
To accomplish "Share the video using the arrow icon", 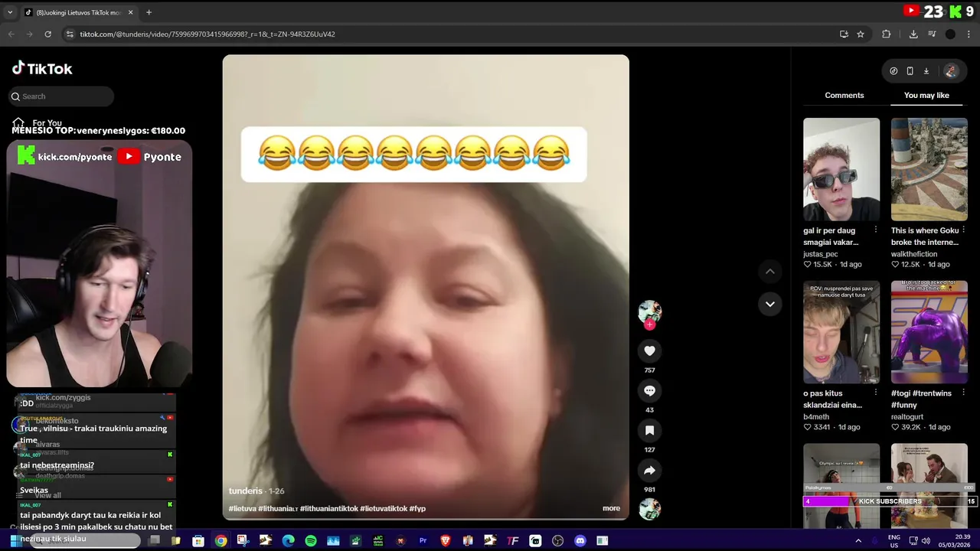I will 649,470.
